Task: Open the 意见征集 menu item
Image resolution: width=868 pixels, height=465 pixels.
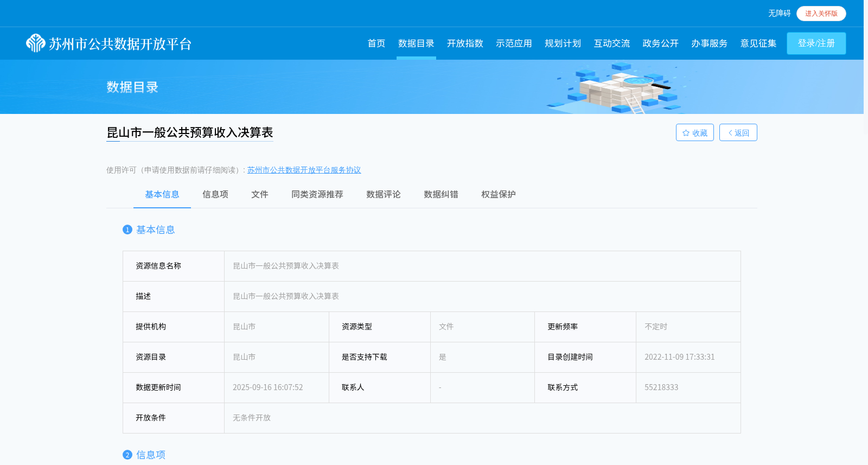Action: 758,43
